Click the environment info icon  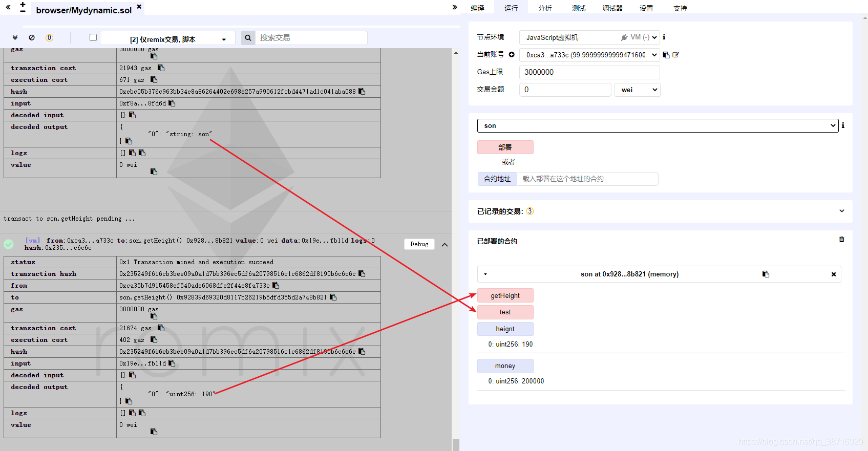tap(664, 37)
